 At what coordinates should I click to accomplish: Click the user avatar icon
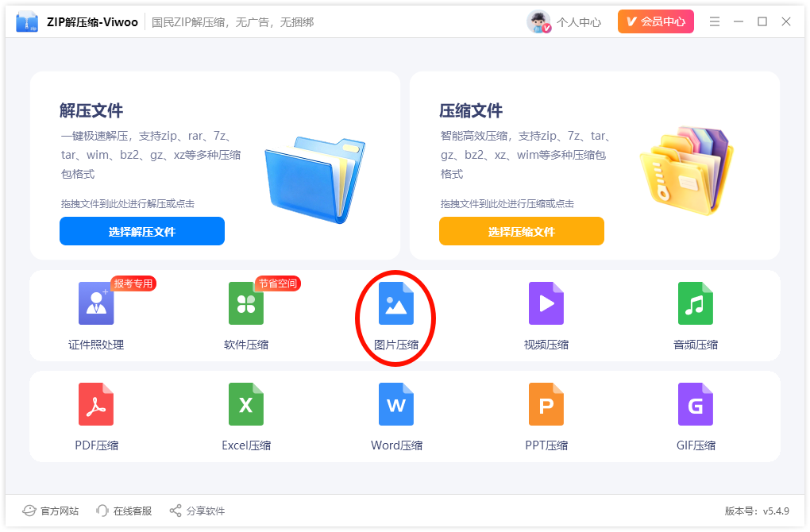538,21
